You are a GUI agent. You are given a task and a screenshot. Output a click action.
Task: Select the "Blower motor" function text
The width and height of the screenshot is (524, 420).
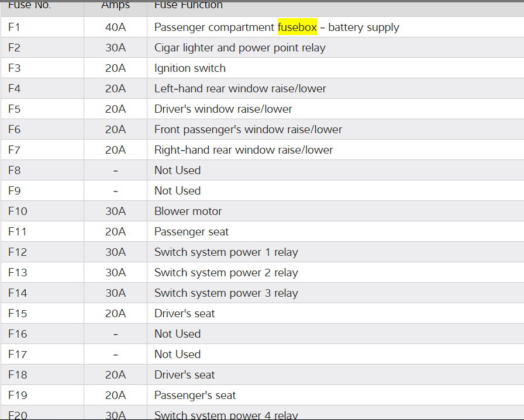click(x=188, y=211)
